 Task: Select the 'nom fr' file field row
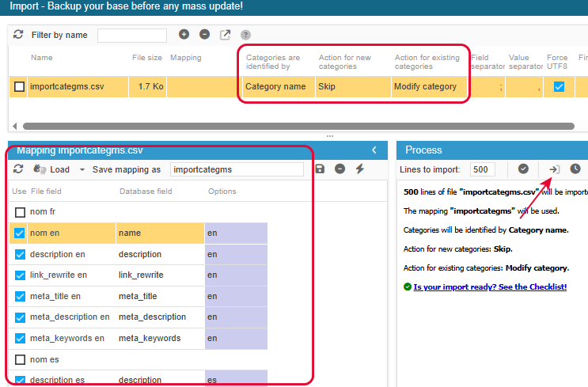pos(43,212)
